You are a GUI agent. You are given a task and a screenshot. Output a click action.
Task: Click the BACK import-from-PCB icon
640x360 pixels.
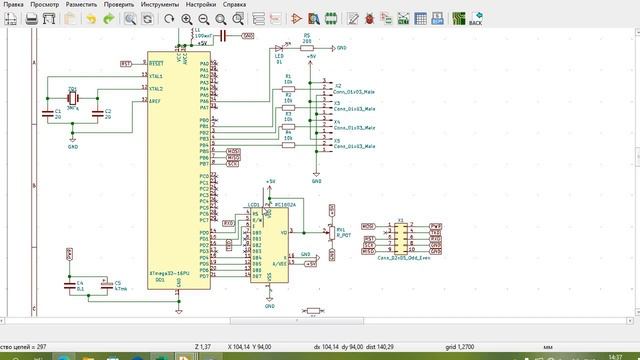pyautogui.click(x=476, y=19)
